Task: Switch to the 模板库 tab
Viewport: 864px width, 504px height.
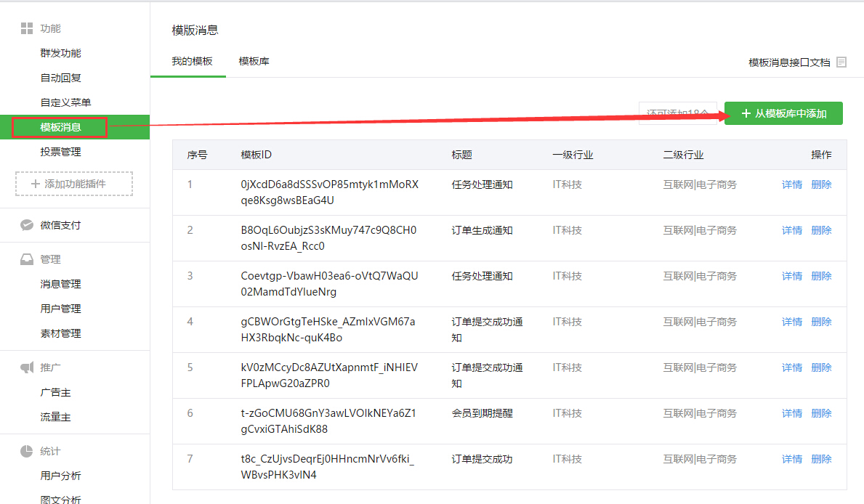Action: (x=254, y=62)
